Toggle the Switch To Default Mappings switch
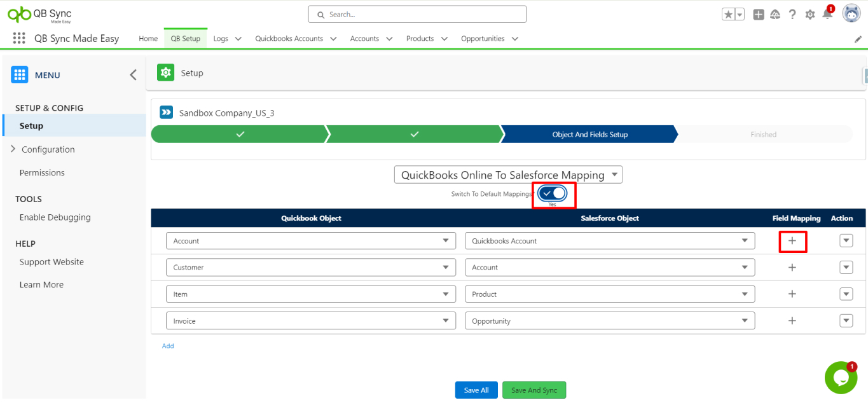 [553, 193]
